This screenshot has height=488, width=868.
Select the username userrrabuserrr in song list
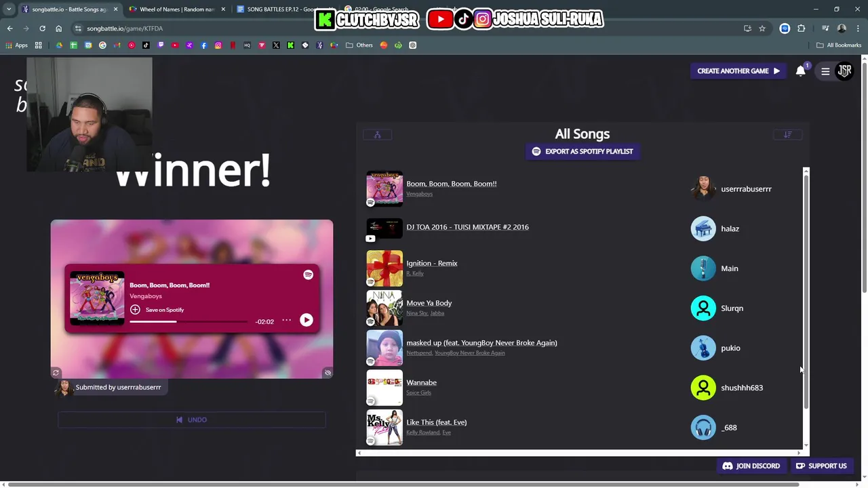coord(746,189)
